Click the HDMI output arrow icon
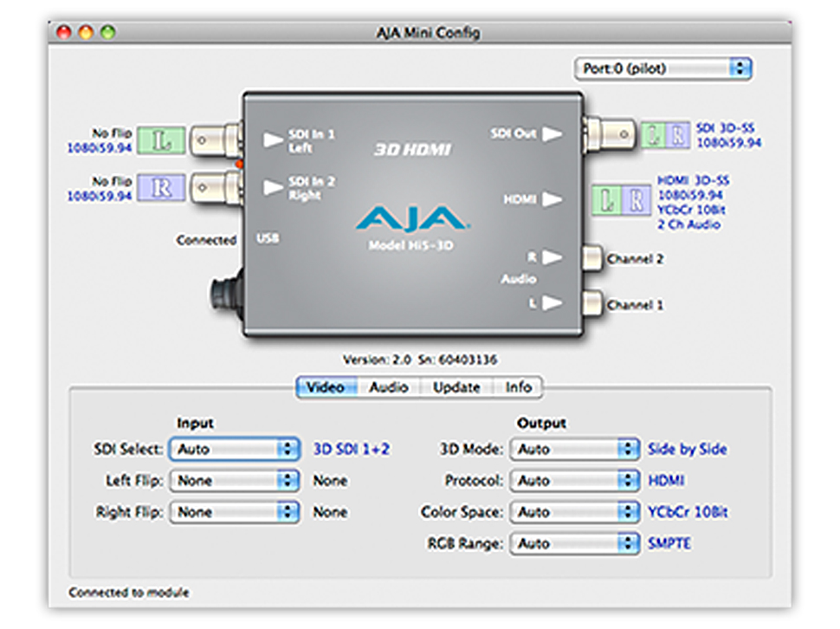 [x=552, y=200]
